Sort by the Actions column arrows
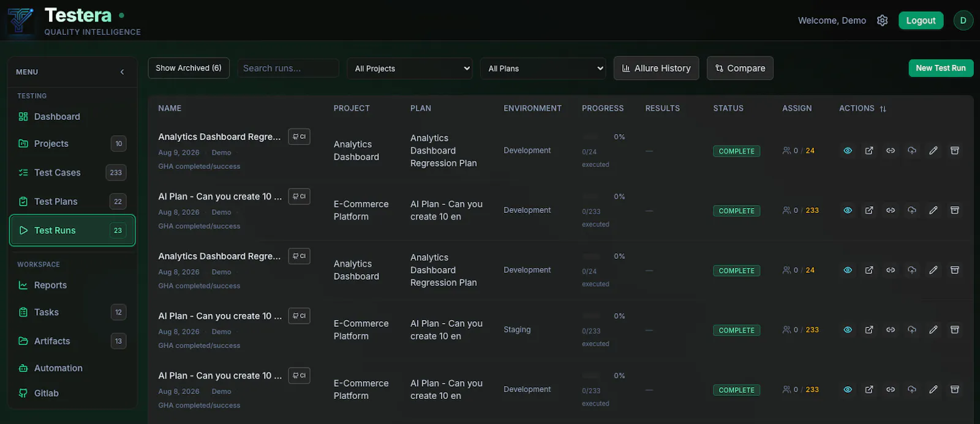 883,109
